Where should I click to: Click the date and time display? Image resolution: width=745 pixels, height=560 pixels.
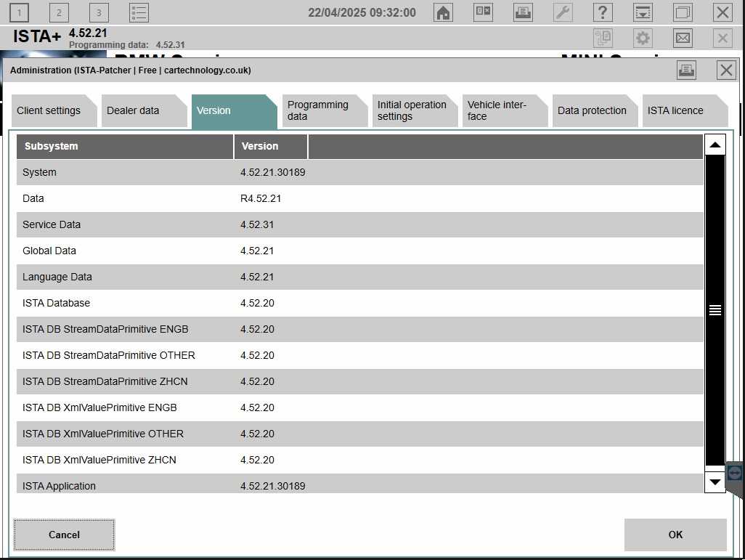[x=362, y=13]
